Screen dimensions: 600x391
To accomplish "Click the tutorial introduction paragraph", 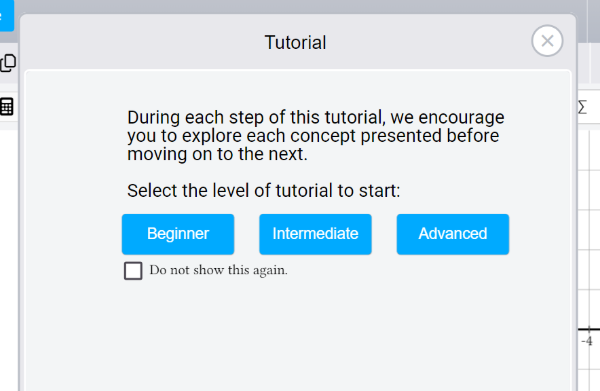I will [316, 136].
